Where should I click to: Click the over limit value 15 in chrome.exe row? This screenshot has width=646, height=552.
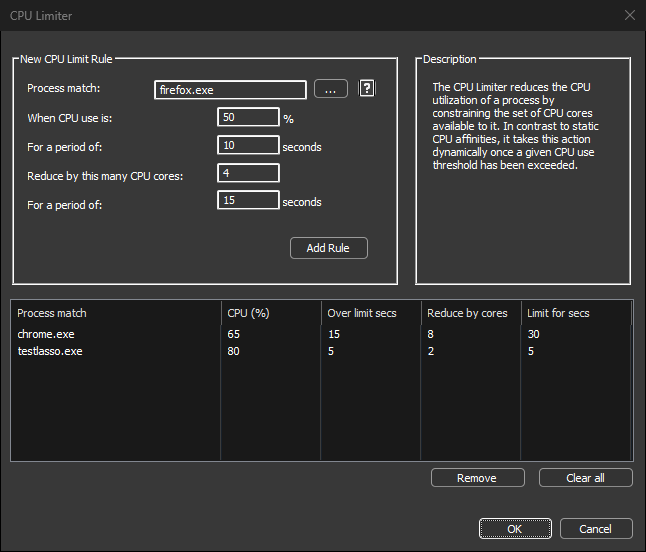tap(334, 334)
